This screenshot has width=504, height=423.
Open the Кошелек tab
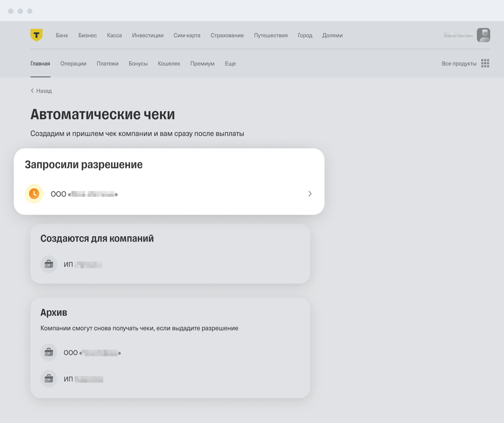pyautogui.click(x=169, y=63)
